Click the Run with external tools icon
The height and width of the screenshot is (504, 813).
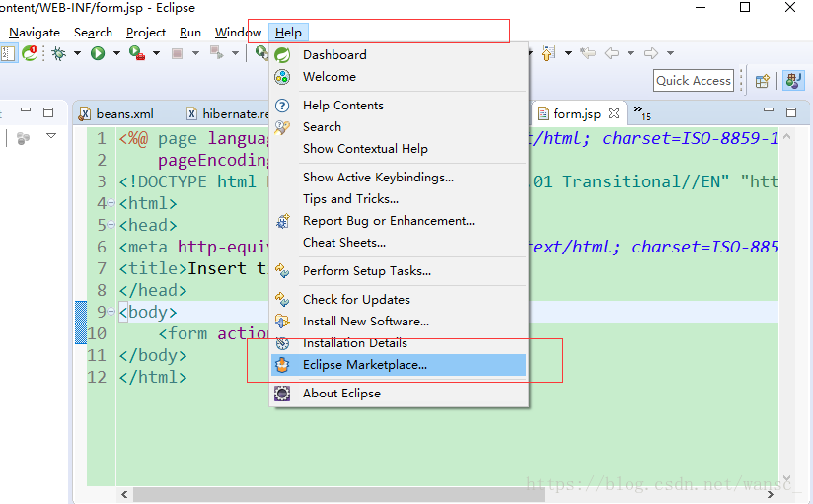click(137, 53)
